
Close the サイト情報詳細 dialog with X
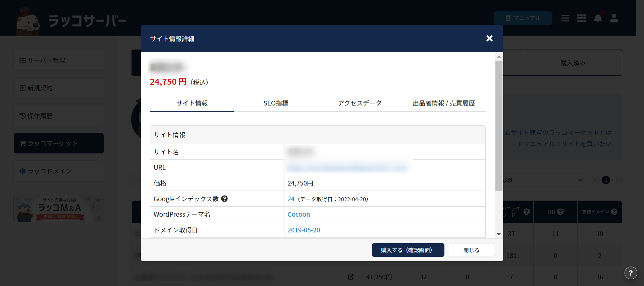[x=489, y=39]
